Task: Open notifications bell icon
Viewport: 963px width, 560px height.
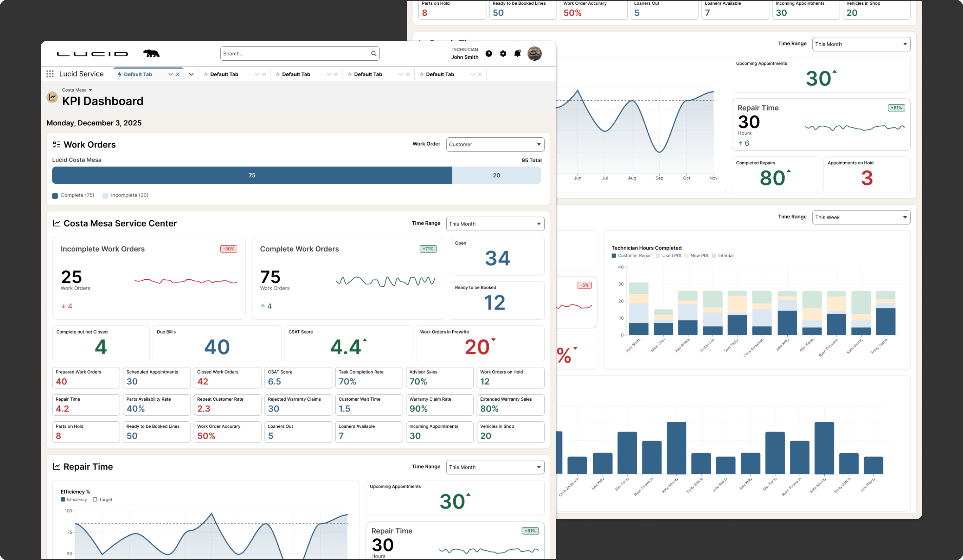Action: click(517, 54)
